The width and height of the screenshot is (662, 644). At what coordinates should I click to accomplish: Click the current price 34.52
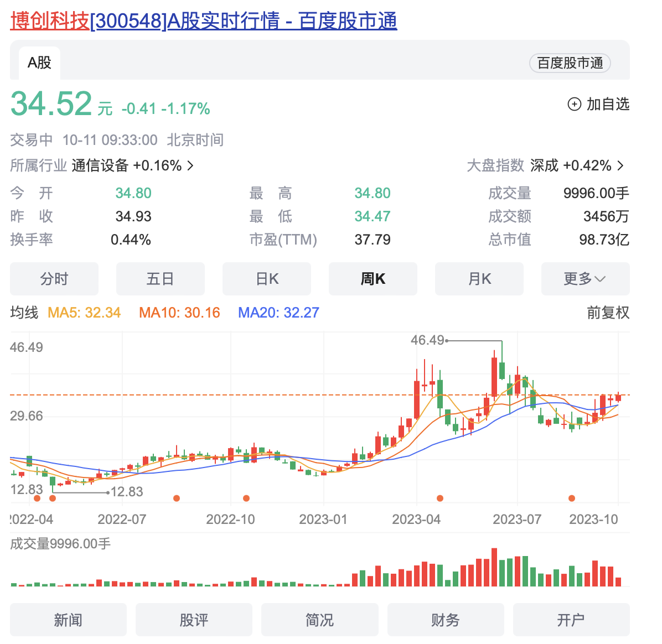pyautogui.click(x=51, y=103)
